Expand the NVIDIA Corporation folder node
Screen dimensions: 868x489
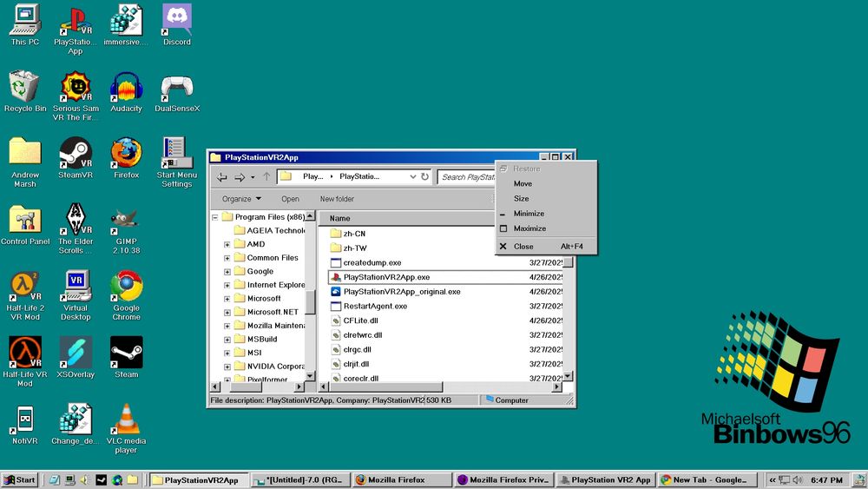(x=227, y=367)
